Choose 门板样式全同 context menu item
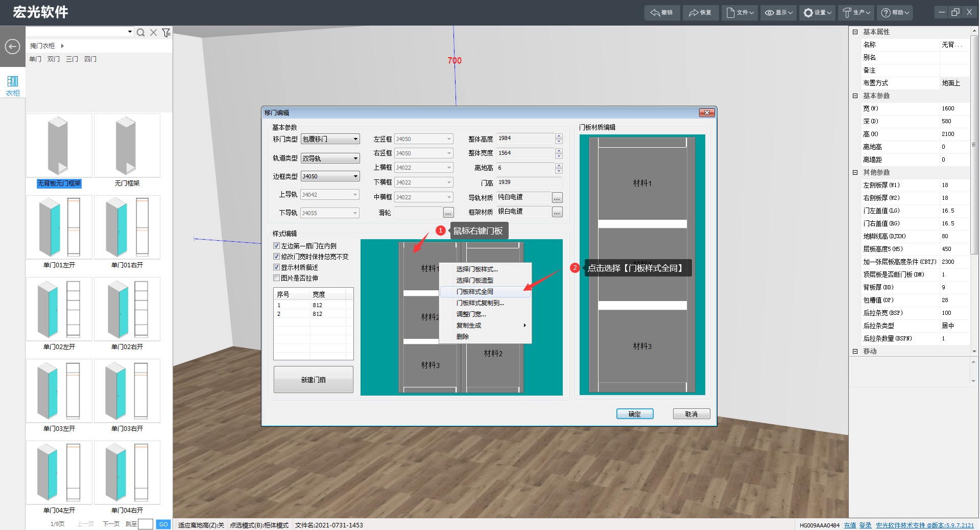The image size is (980, 530). coord(485,292)
